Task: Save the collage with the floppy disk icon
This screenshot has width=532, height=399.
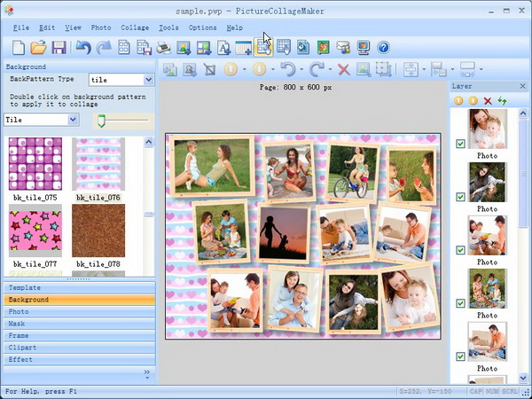Action: click(x=59, y=47)
